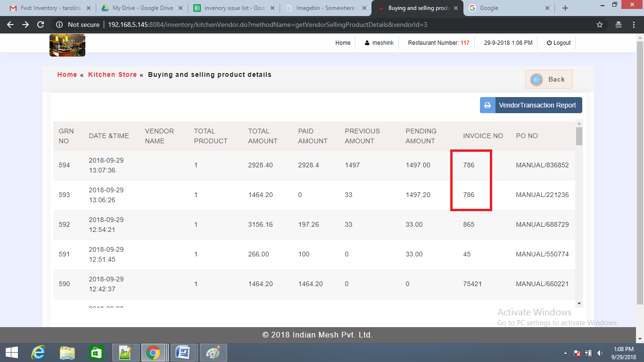Click the restaurant logo image
Screen dimensions: 644x362
[67, 45]
